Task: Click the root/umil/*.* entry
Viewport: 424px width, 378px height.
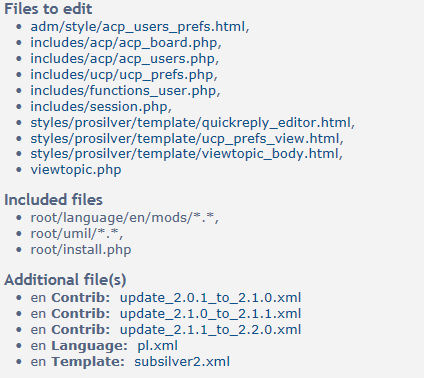Action: 75,234
